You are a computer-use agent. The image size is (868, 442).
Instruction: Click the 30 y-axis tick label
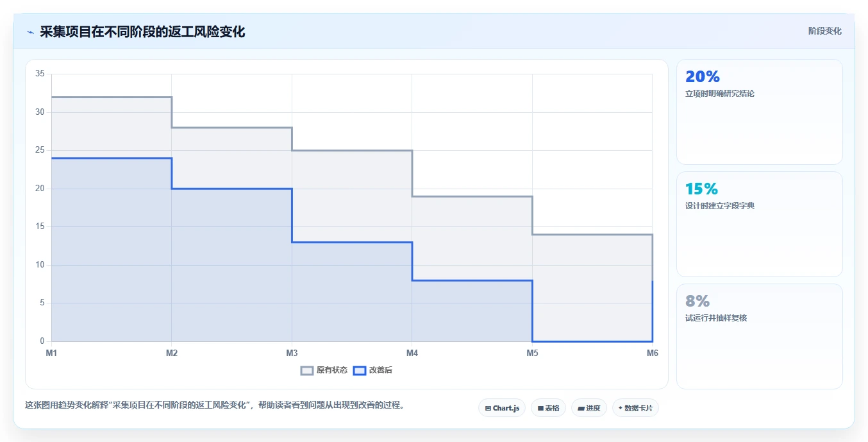[x=40, y=112]
